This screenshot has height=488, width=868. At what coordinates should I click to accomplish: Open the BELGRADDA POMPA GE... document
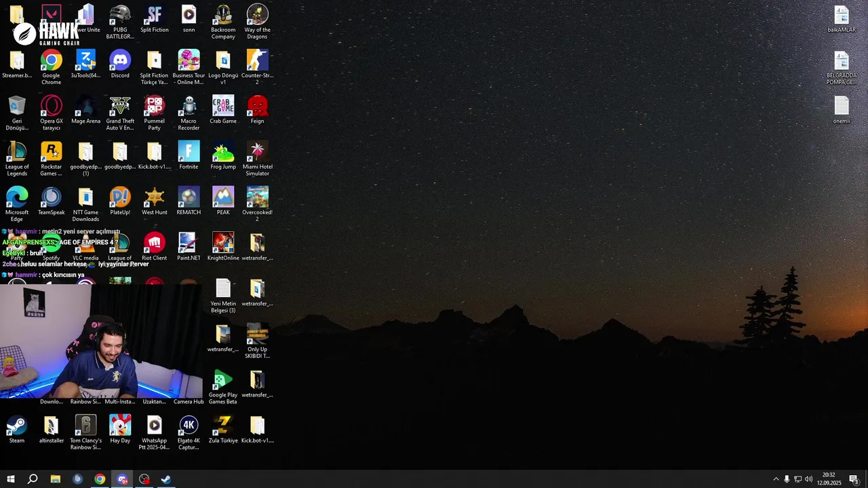pyautogui.click(x=842, y=67)
